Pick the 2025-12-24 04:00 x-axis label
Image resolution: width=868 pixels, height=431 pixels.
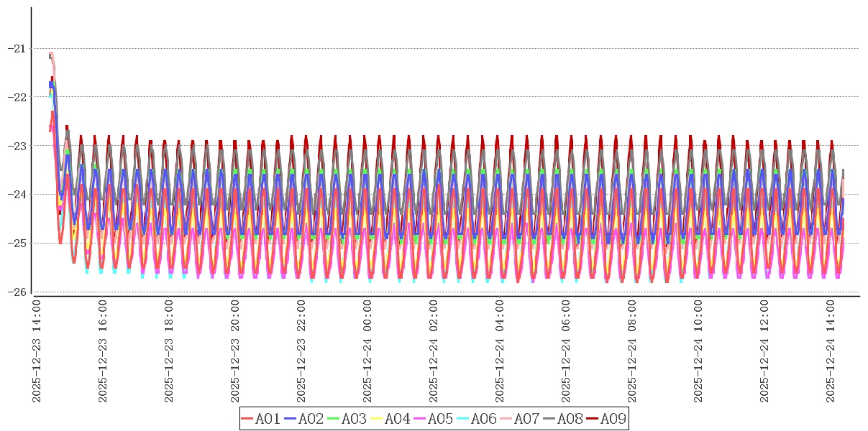[x=500, y=351]
